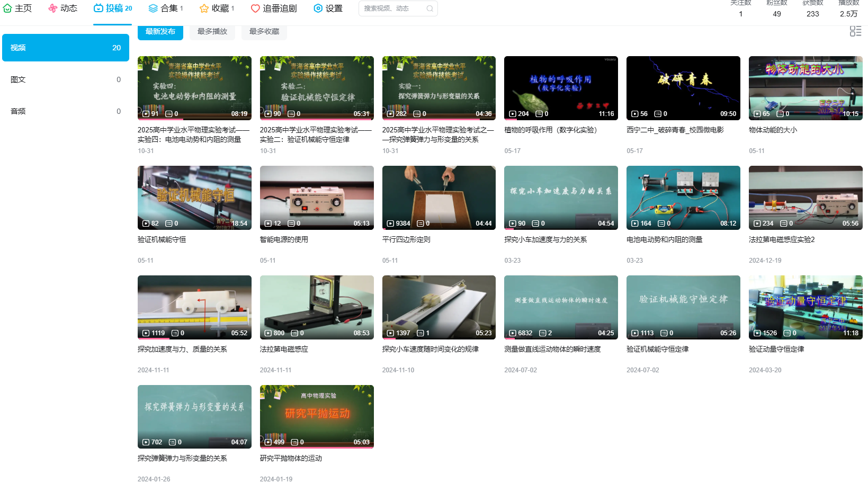The height and width of the screenshot is (483, 868).
Task: Click the video search input box
Action: coord(392,8)
